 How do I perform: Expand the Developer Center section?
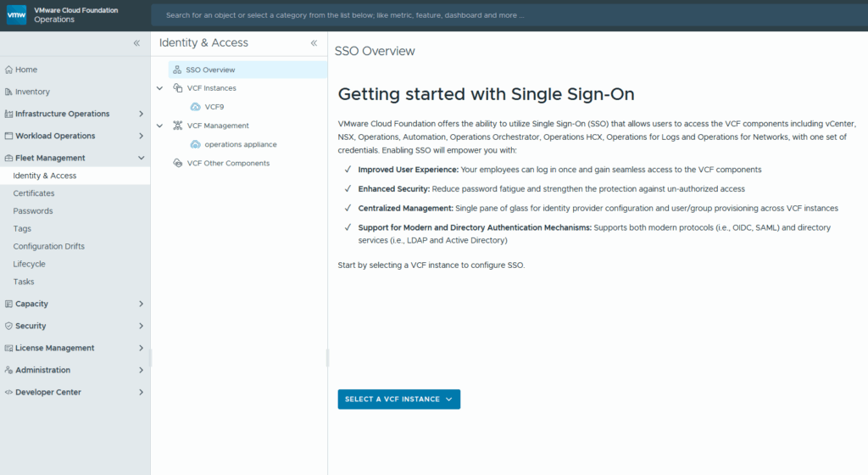point(141,392)
